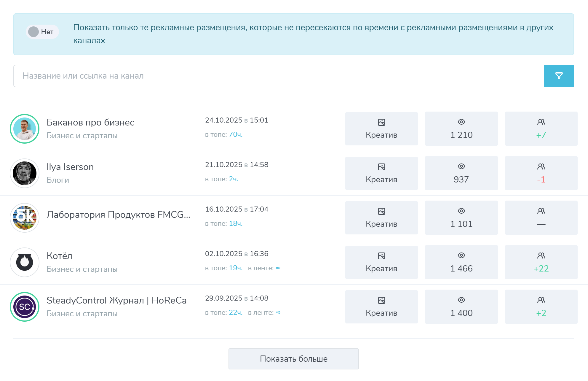Click the subscribers icon showing a dash for Лаборатория Продуктов
Screen dimensions: 588x381
click(541, 211)
